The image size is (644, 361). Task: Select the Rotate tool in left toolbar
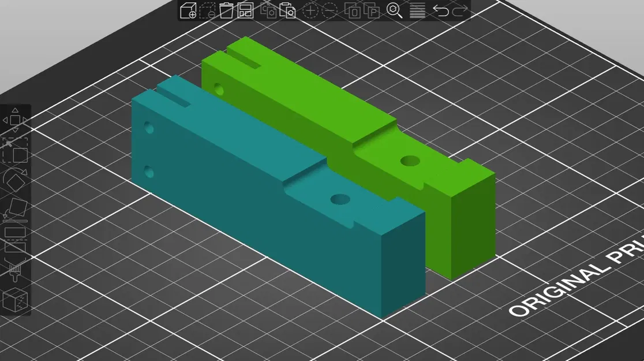click(x=15, y=180)
